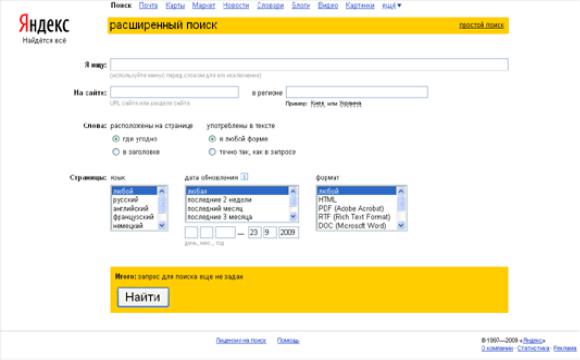This screenshot has width=580, height=360.
Task: Open Видео in the top menu
Action: [328, 6]
